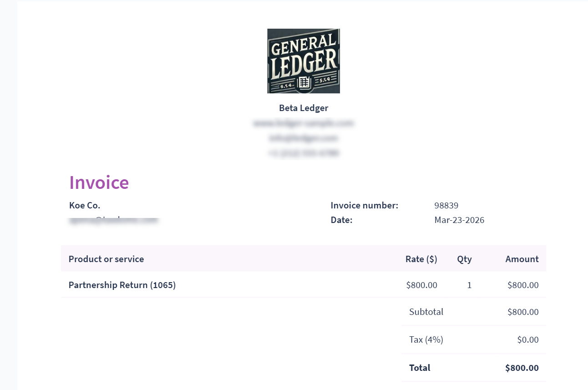The image size is (588, 390).
Task: Click the Tax (4%) label
Action: [x=426, y=339]
